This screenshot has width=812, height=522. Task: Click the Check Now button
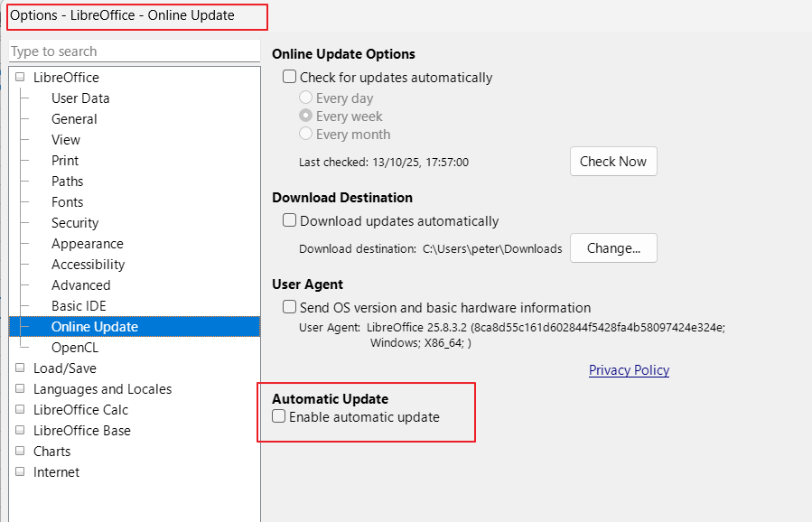point(612,162)
